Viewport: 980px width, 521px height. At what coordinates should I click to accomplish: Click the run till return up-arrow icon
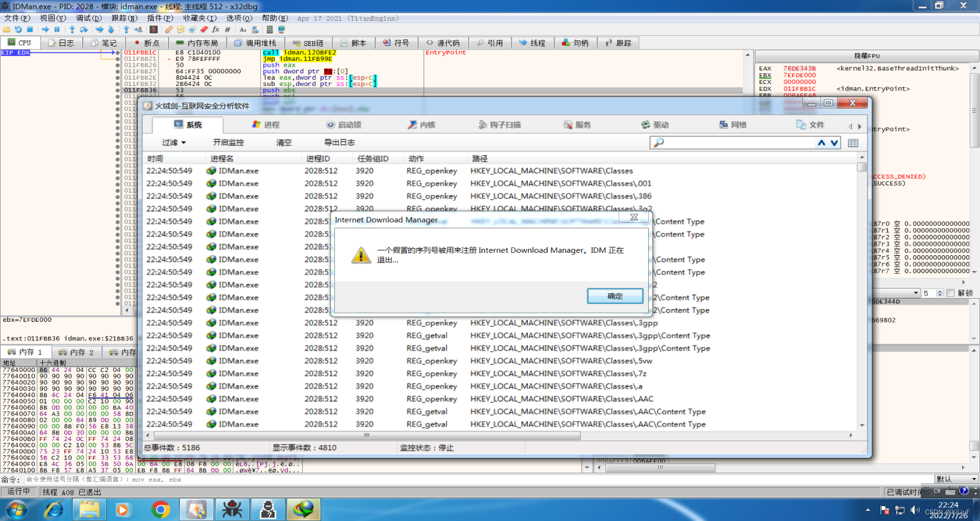pos(126,29)
